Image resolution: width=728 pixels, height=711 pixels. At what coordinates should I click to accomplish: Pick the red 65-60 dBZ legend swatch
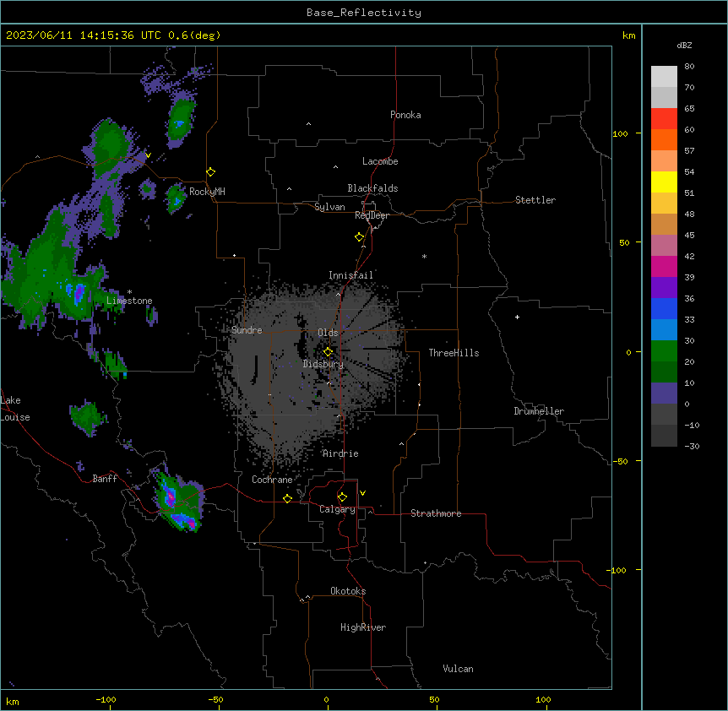tap(664, 118)
